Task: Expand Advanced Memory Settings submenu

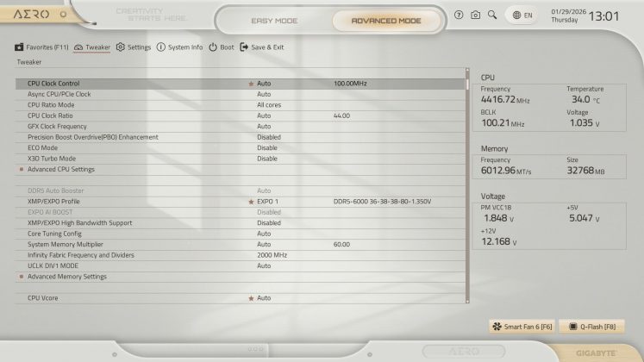Action: pyautogui.click(x=66, y=277)
